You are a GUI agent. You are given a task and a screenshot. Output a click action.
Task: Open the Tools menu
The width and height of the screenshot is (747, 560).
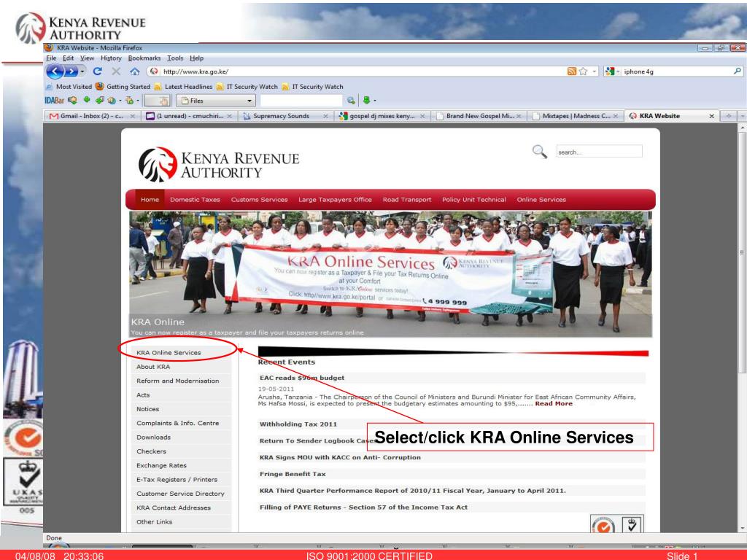[x=175, y=58]
